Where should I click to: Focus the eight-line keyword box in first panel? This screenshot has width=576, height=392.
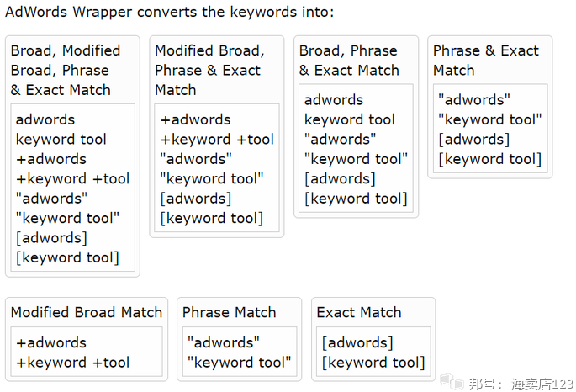[72, 188]
